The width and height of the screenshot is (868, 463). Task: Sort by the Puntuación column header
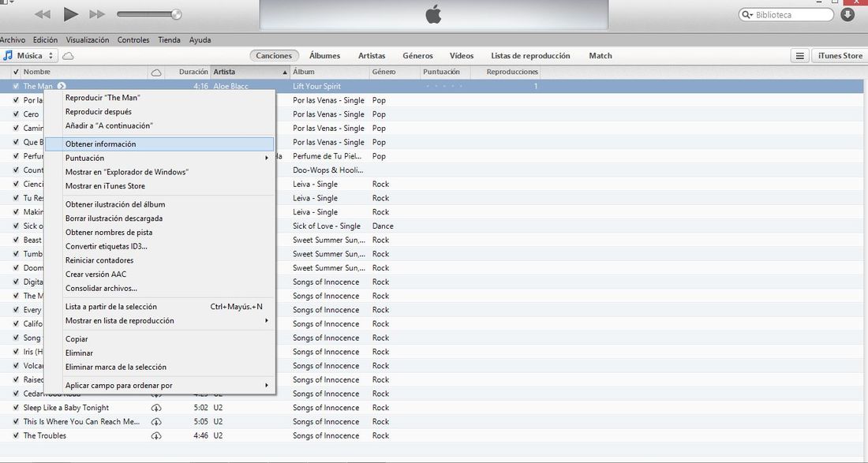[x=445, y=72]
